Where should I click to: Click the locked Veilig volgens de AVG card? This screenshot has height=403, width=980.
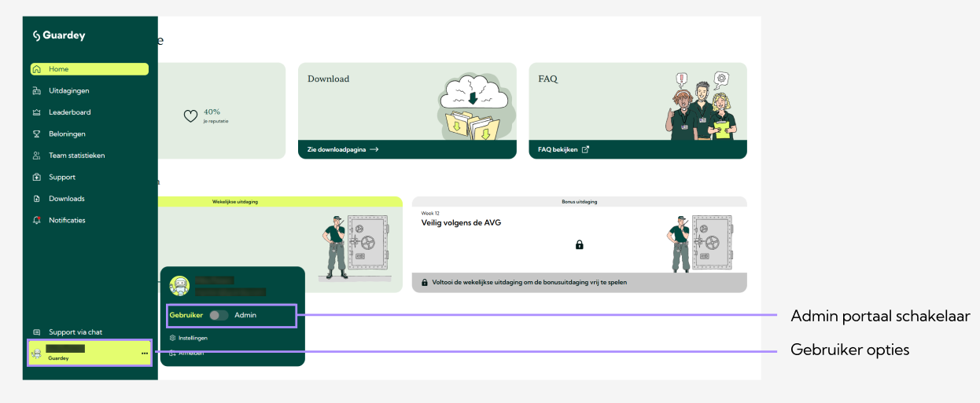click(579, 244)
